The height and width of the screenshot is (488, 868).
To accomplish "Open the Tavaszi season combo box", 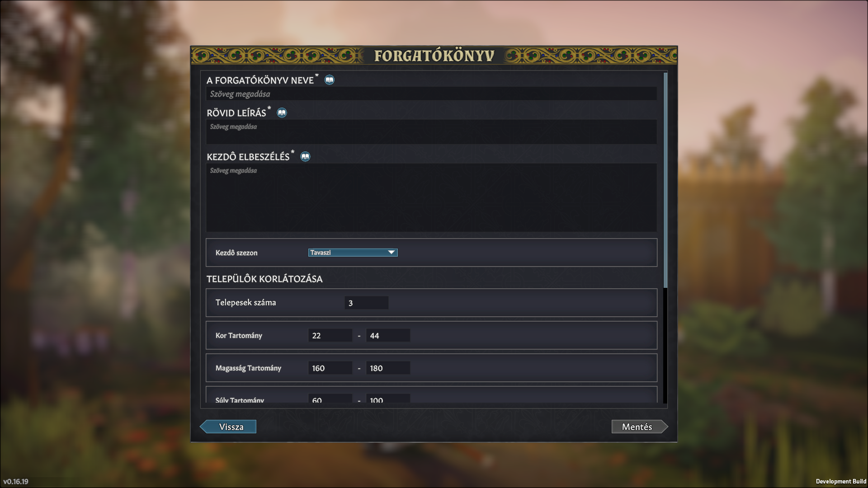I will tap(353, 253).
